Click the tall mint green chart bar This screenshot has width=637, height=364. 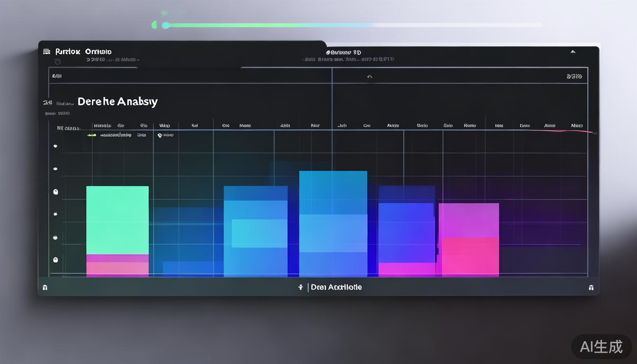click(x=117, y=220)
